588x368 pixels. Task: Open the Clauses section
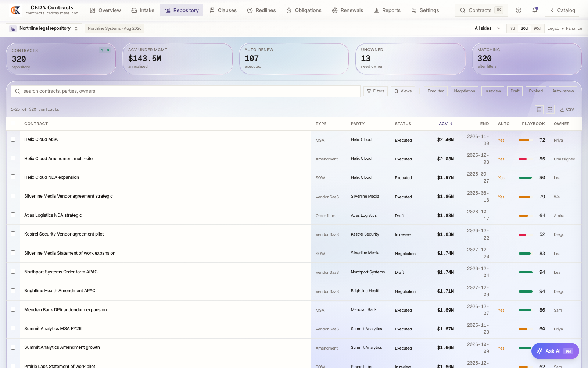pos(223,10)
